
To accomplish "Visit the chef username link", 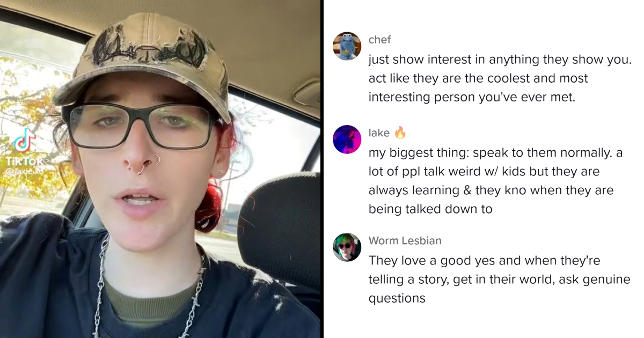I will pyautogui.click(x=379, y=40).
